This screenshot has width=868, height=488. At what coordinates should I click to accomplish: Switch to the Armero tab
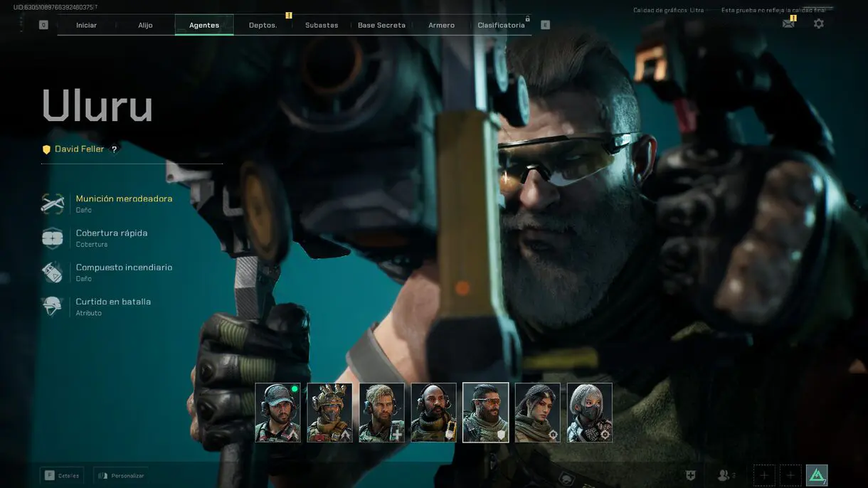point(441,25)
